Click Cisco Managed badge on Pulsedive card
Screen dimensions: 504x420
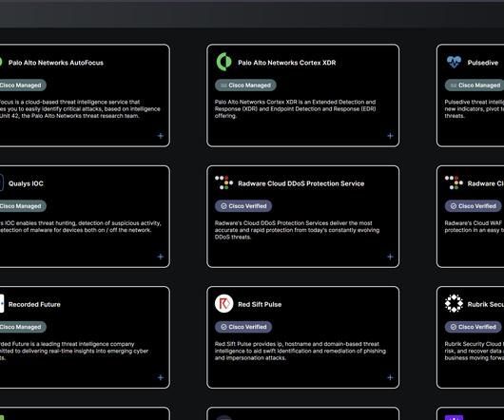[475, 86]
